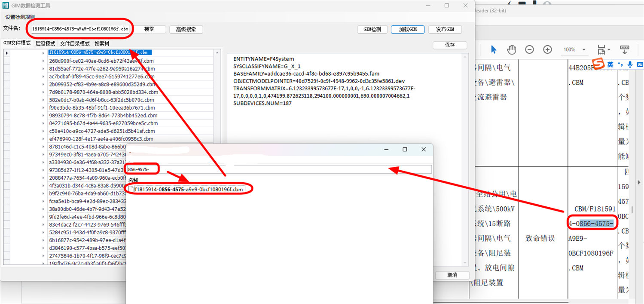644x304 pixels.
Task: Click the GIM tool app icon in title bar
Action: [6, 6]
